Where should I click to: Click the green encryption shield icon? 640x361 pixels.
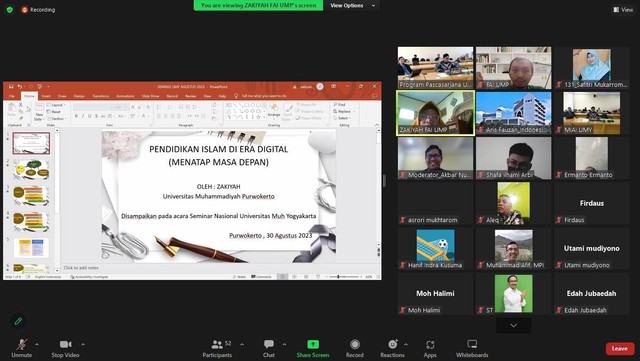pos(10,9)
